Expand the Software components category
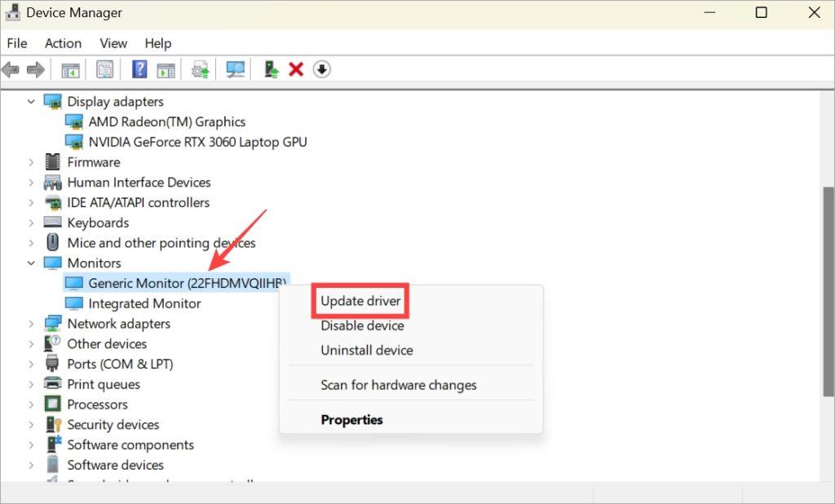Viewport: 835px width, 504px height. 32,444
